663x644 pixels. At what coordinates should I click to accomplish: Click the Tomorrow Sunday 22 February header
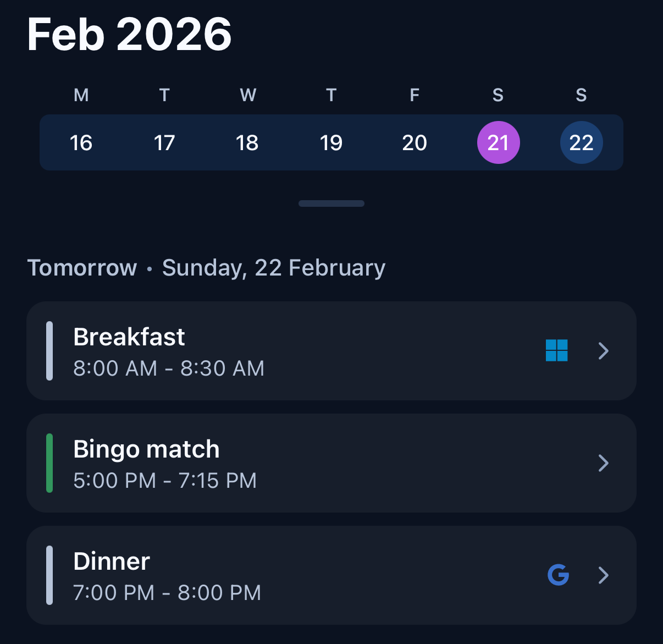[x=206, y=268]
